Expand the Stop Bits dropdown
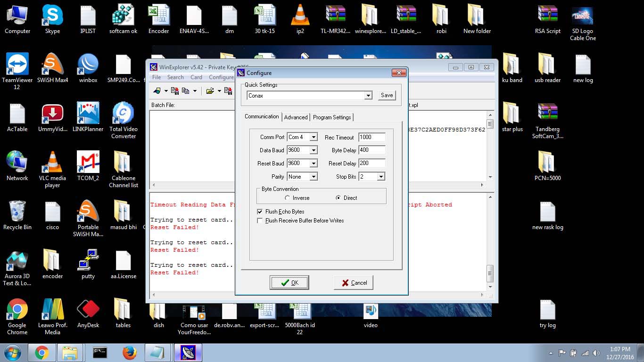The width and height of the screenshot is (644, 362). (381, 177)
